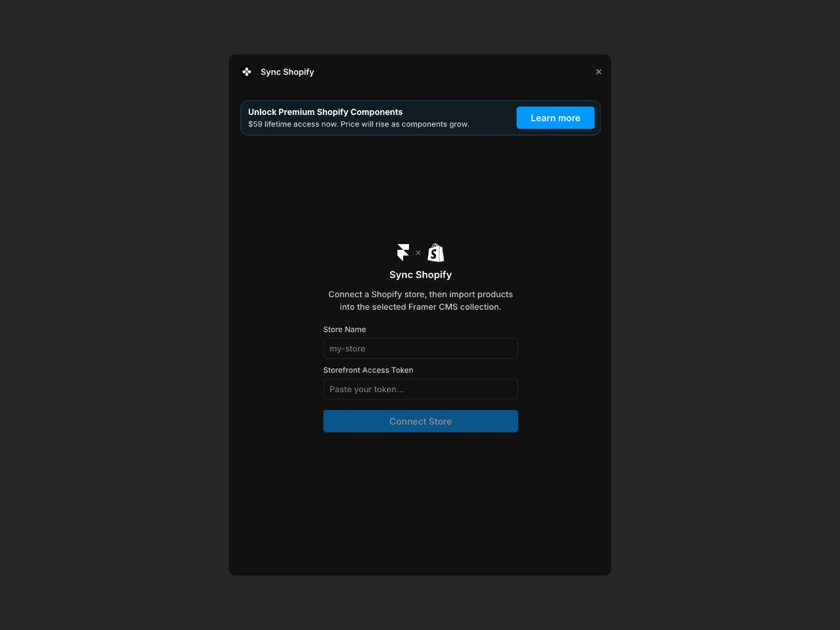Focus the Storefront Access Token field

(421, 389)
